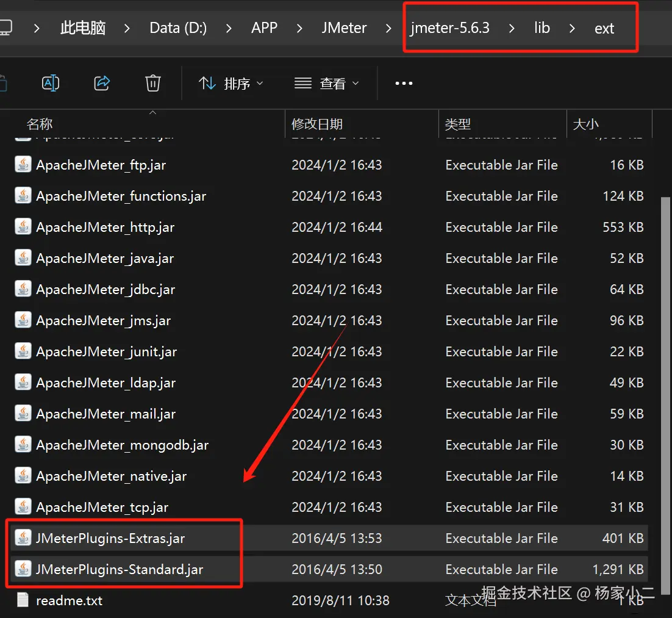Click jar icon of ApacheJMeter_junit.jar

[23, 351]
